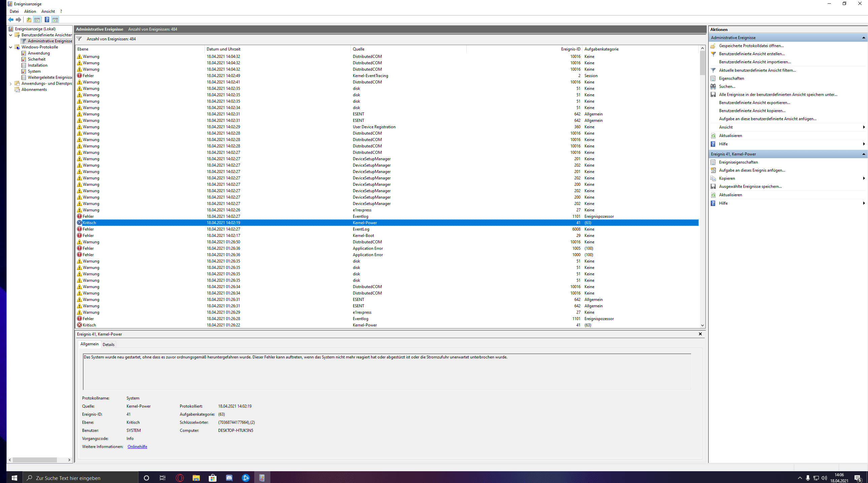The height and width of the screenshot is (483, 868).
Task: Open the Discord icon in the taskbar
Action: coord(229,478)
